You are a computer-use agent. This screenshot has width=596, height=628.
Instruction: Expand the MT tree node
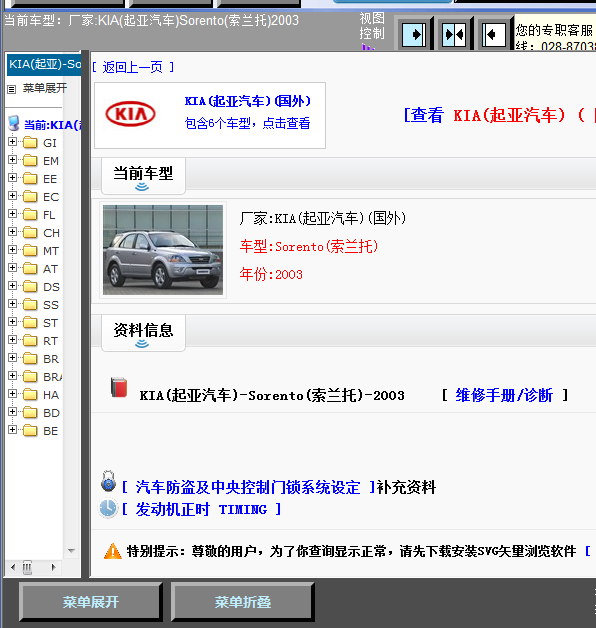[12, 250]
